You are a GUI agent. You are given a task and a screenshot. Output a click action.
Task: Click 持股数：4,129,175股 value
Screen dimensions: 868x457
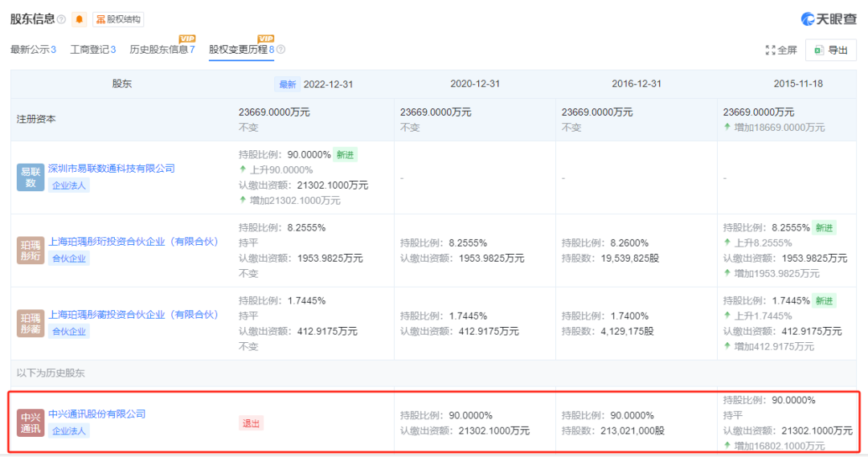click(608, 332)
